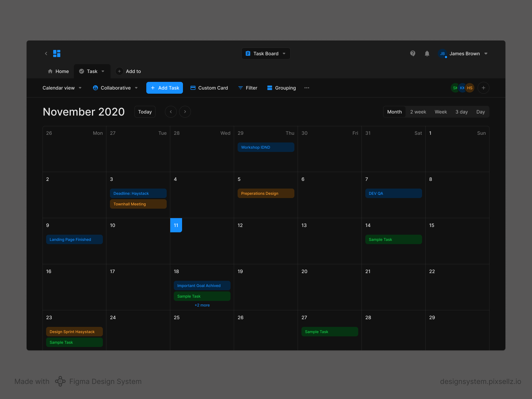Click the notifications bell icon
The image size is (532, 399).
tap(427, 53)
